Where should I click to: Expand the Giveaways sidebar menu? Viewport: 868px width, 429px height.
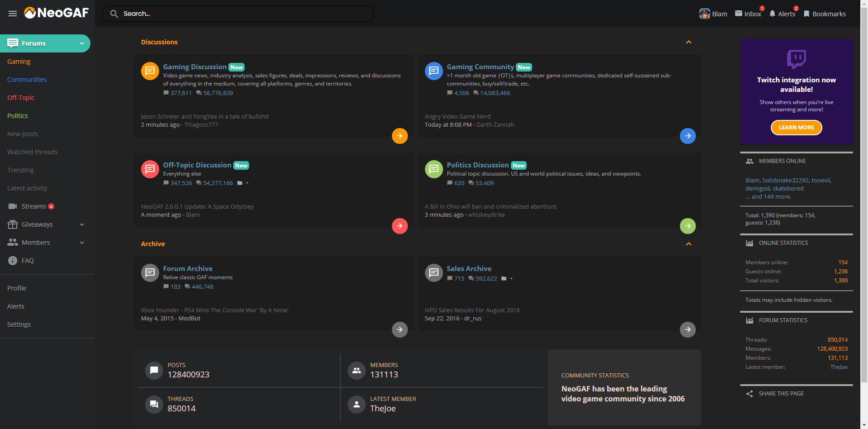click(x=82, y=224)
